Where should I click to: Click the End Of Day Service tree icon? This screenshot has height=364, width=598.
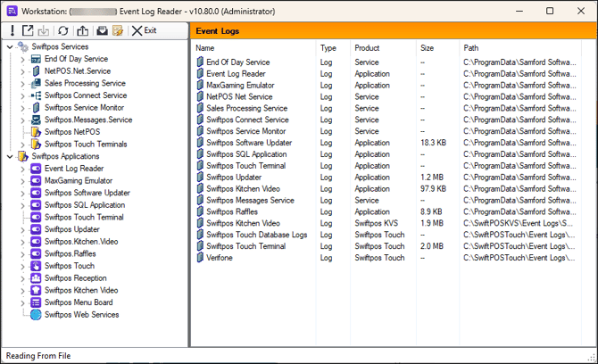tap(36, 59)
